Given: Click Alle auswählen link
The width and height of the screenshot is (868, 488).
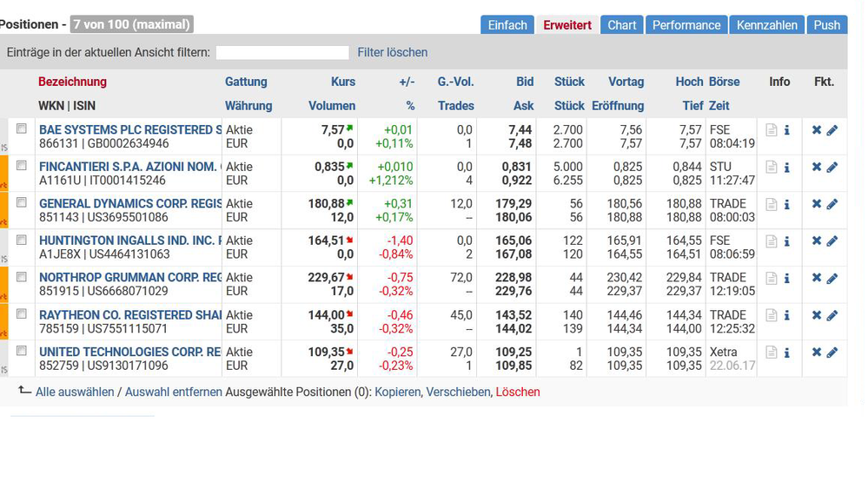Looking at the screenshot, I should click(75, 392).
